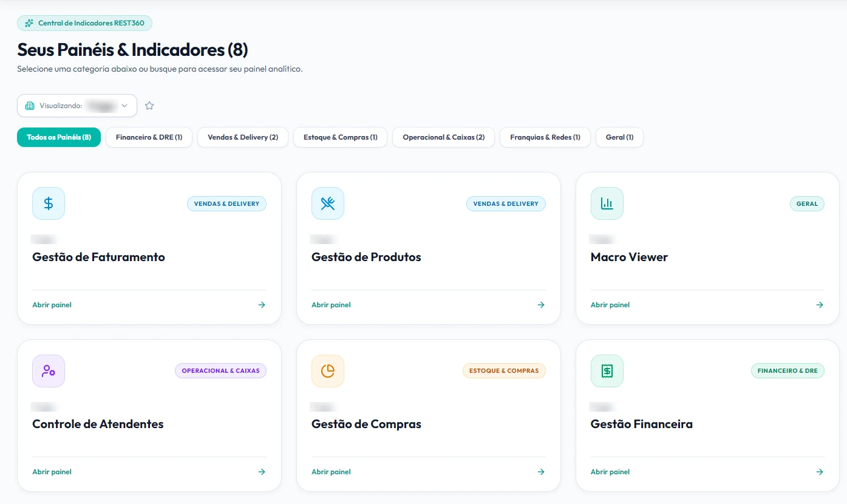Toggle the favorite star next to Visualizando
Viewport: 847px width, 504px height.
click(149, 106)
